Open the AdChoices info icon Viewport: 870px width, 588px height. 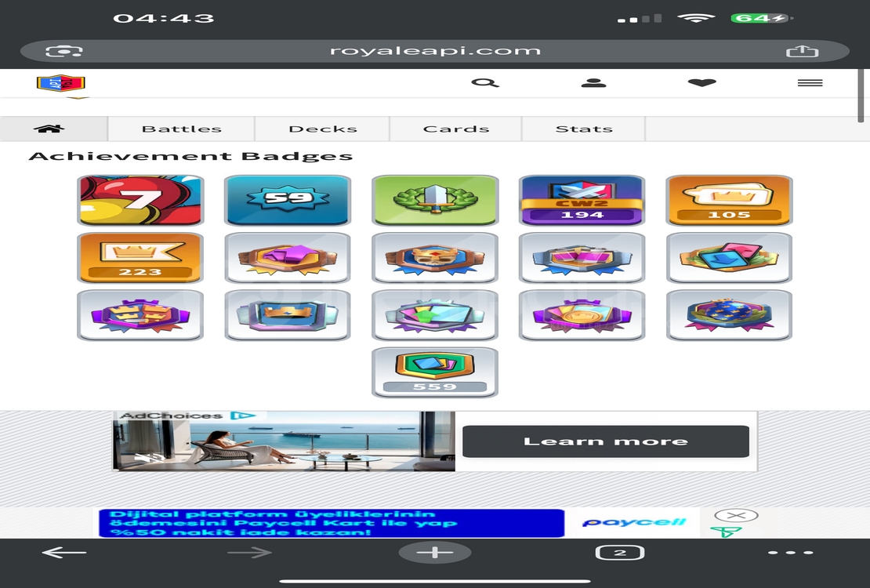coord(242,416)
